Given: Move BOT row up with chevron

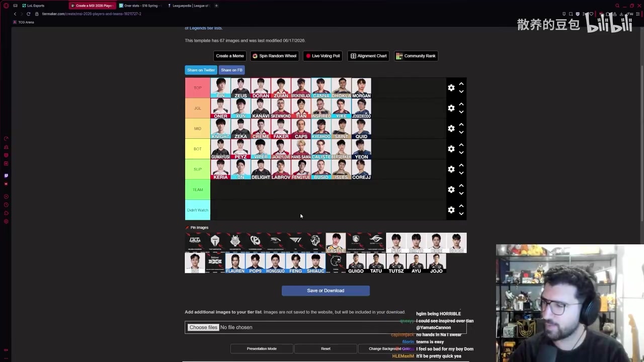Looking at the screenshot, I should pos(461,145).
